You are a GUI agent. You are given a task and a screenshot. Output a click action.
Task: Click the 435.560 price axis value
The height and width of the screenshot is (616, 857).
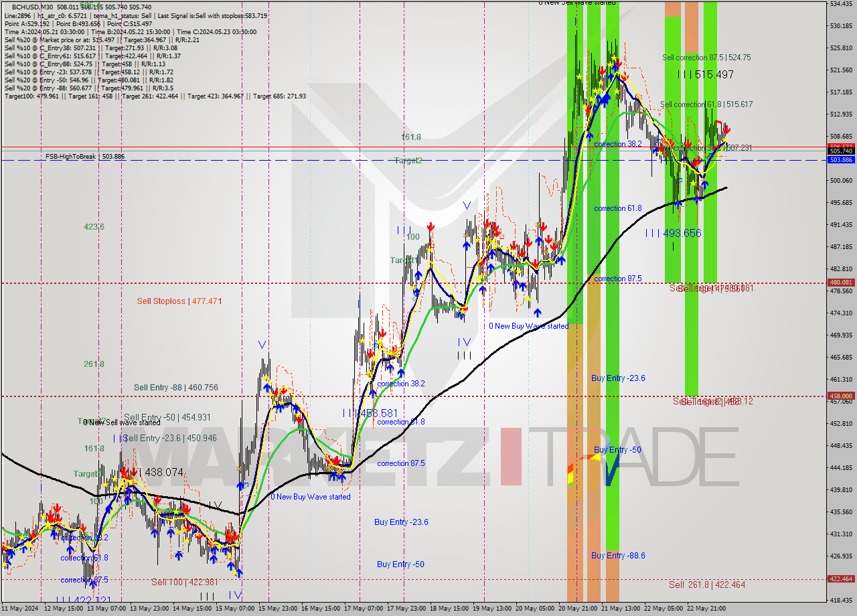click(842, 512)
